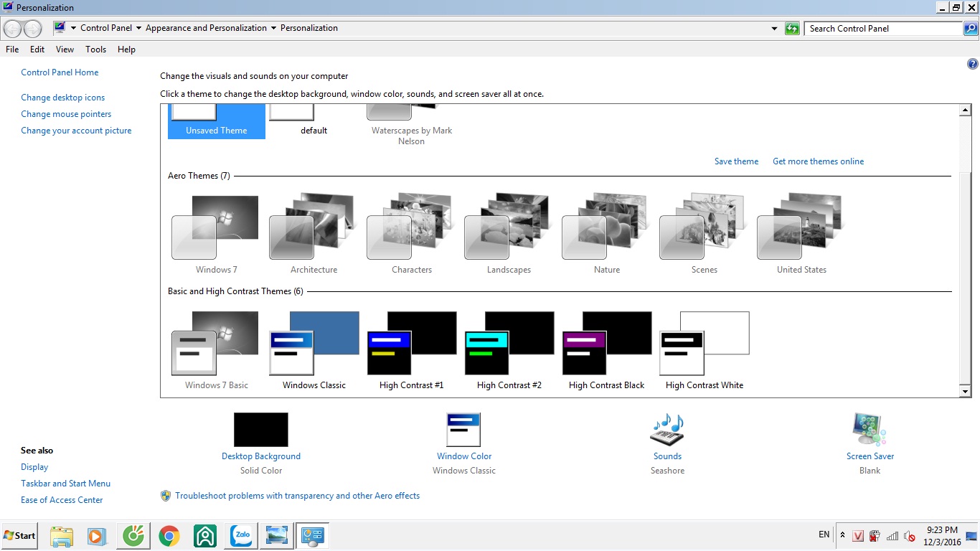Open the File menu

12,50
